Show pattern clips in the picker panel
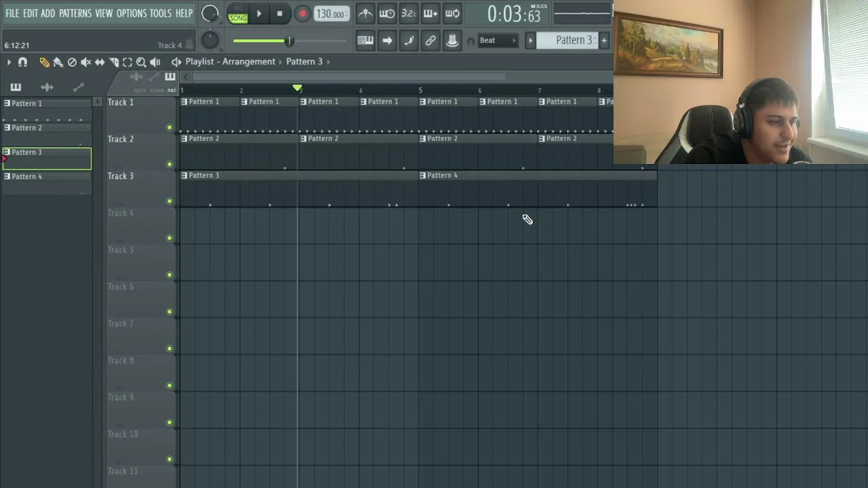 [16, 87]
